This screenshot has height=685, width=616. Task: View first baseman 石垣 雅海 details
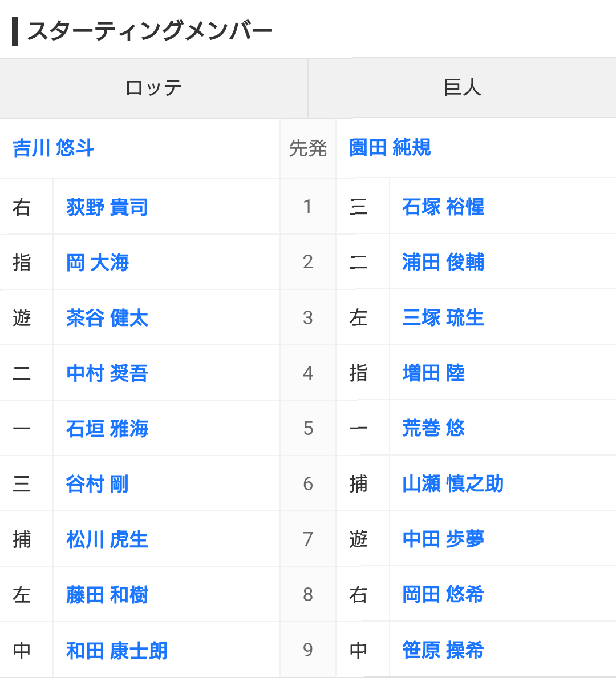pyautogui.click(x=107, y=429)
